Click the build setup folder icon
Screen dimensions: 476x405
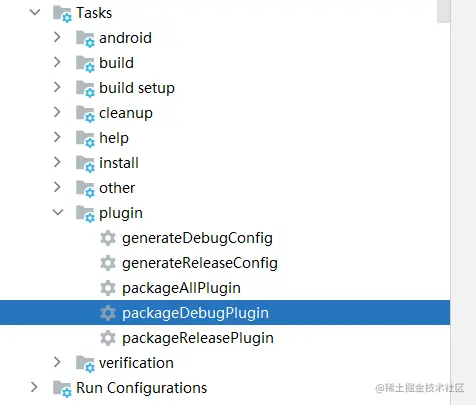pos(85,89)
